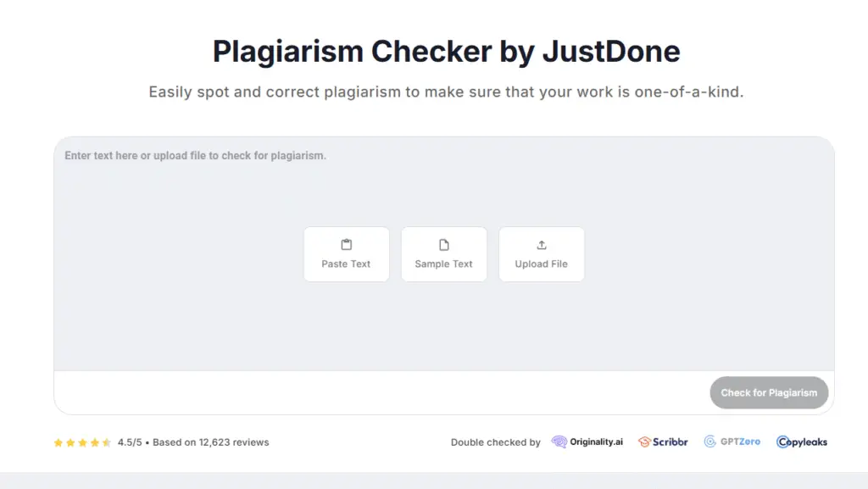Click the third yellow rating star

pos(82,442)
